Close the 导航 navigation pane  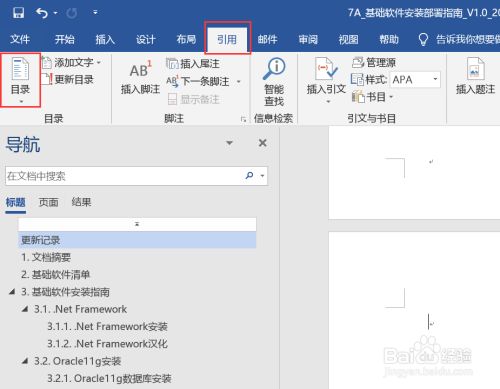(x=263, y=143)
